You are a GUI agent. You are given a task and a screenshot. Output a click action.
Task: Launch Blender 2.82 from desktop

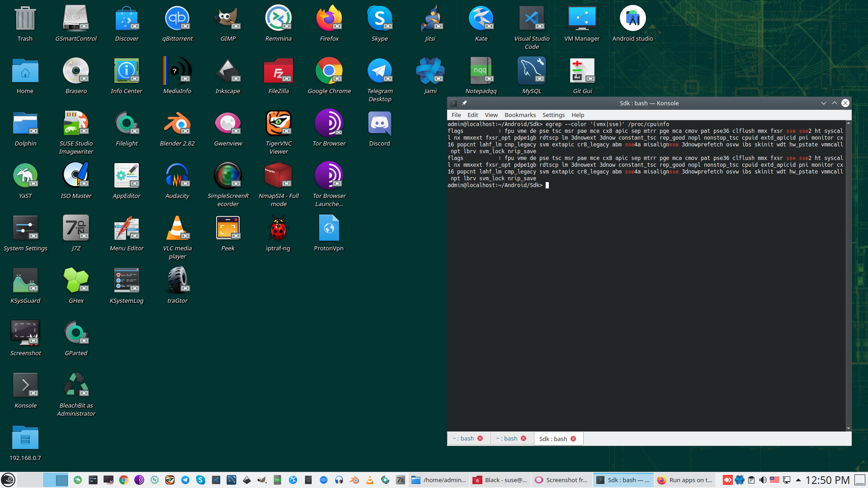(x=177, y=123)
